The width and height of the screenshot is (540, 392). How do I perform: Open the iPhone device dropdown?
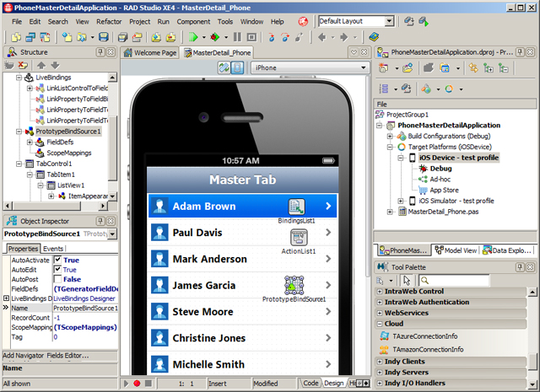point(364,67)
